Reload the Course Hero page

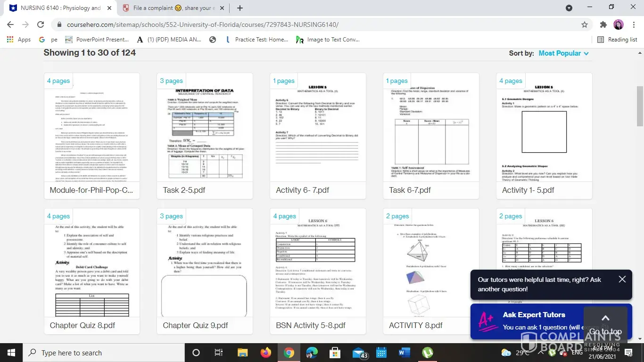coord(41,25)
